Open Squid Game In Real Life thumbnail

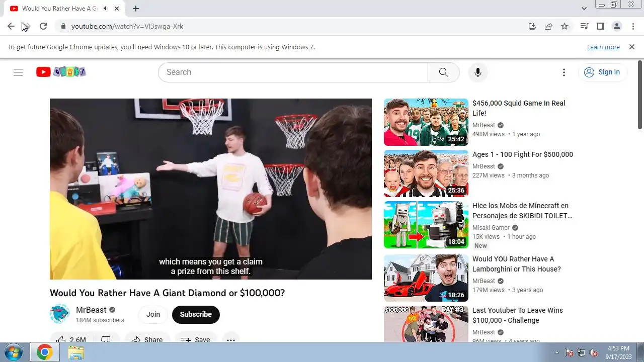point(426,122)
